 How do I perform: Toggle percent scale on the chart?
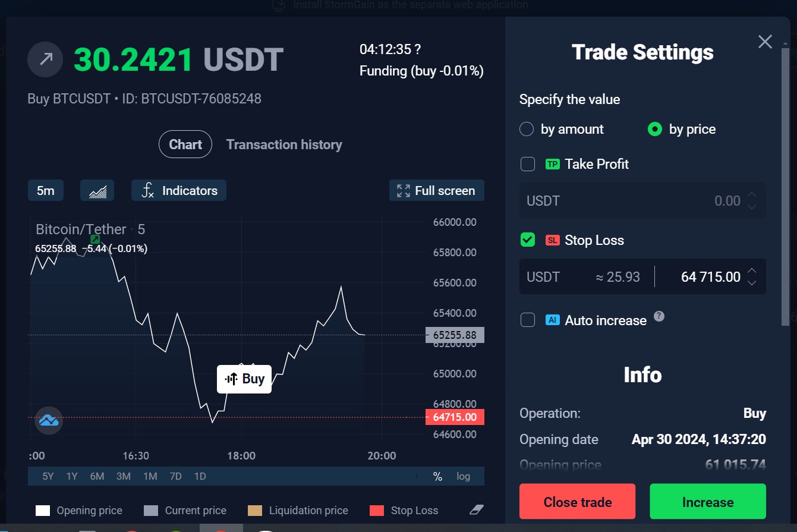438,476
